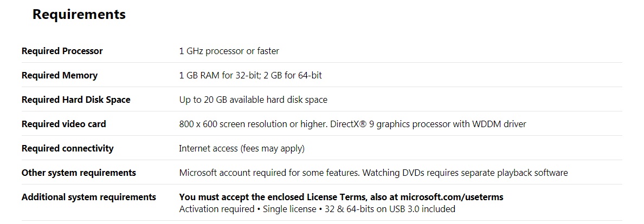
Task: Click the microsoft.com/useterms License Terms line
Action: (342, 197)
